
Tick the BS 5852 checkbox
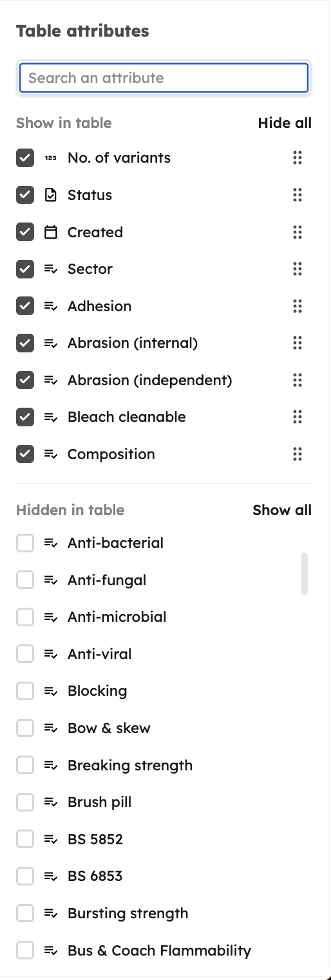coord(25,839)
